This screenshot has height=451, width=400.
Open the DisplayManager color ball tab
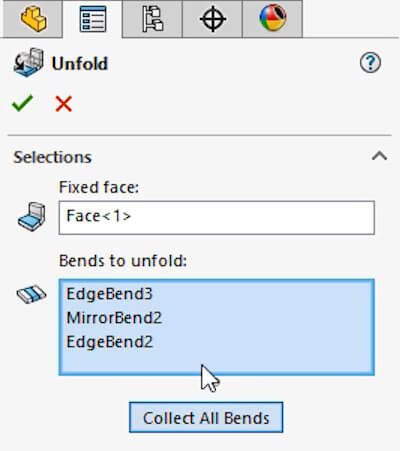pyautogui.click(x=273, y=19)
